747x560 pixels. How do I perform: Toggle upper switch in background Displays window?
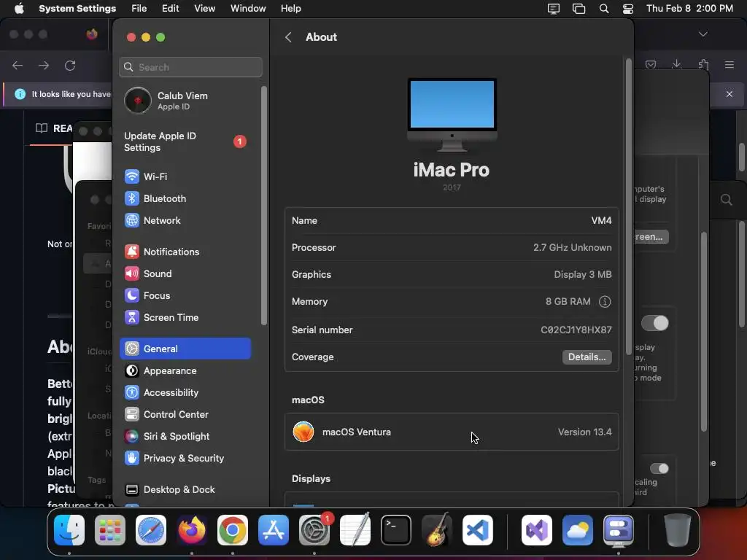pos(655,323)
